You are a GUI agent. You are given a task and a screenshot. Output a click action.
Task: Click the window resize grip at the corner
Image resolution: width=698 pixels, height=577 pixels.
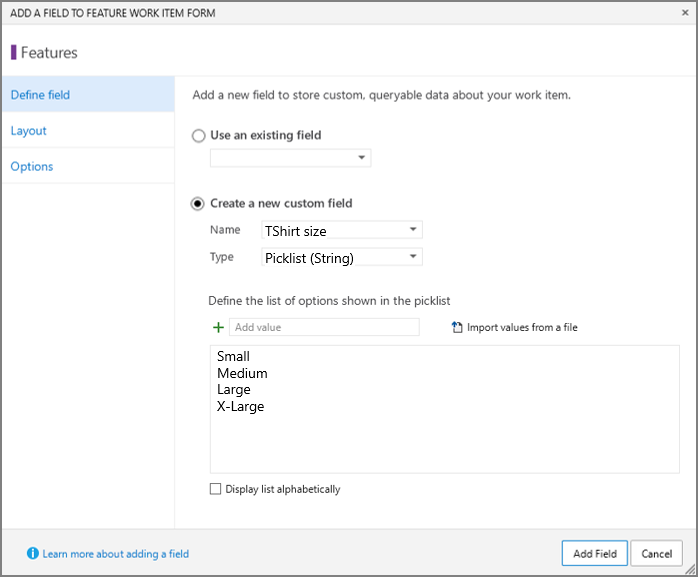coord(690,569)
